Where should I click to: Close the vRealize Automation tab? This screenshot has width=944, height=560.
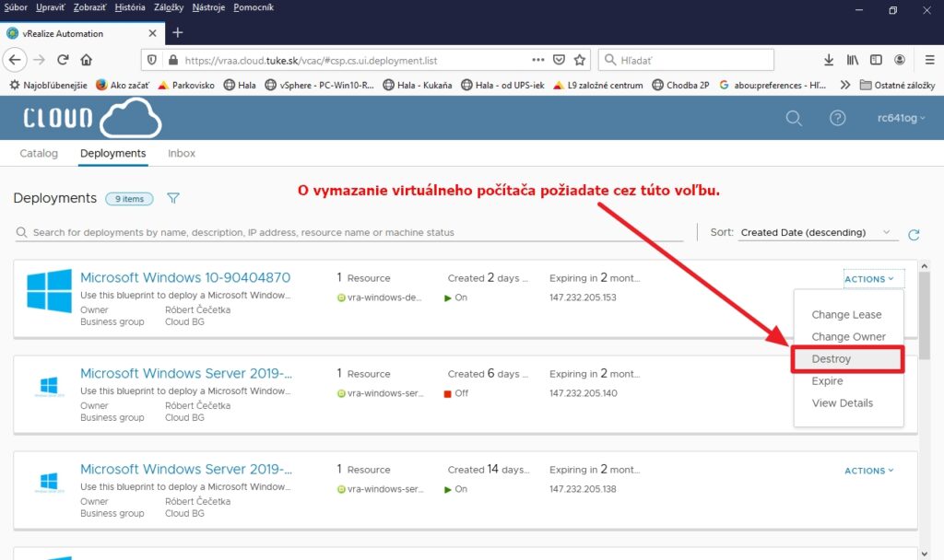(x=152, y=33)
